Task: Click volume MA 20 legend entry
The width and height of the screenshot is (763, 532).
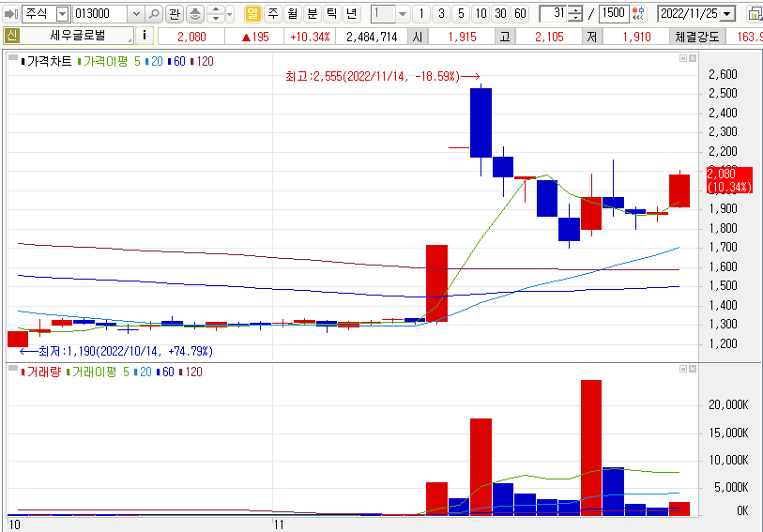Action: tap(143, 372)
